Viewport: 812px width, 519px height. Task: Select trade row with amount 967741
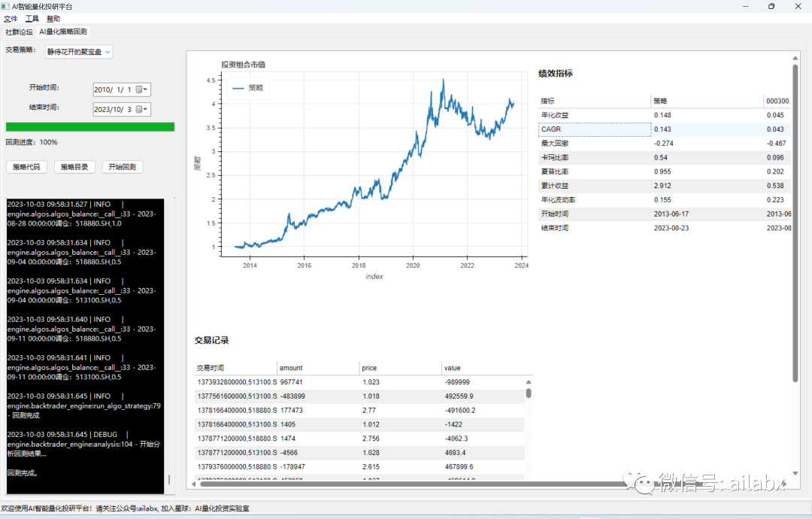tap(359, 382)
